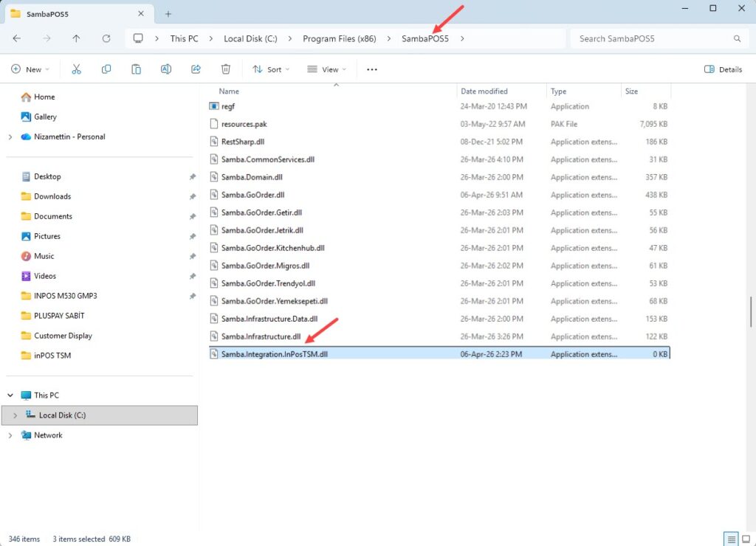The height and width of the screenshot is (546, 756).
Task: Click the Paste clipboard icon
Action: click(x=136, y=69)
